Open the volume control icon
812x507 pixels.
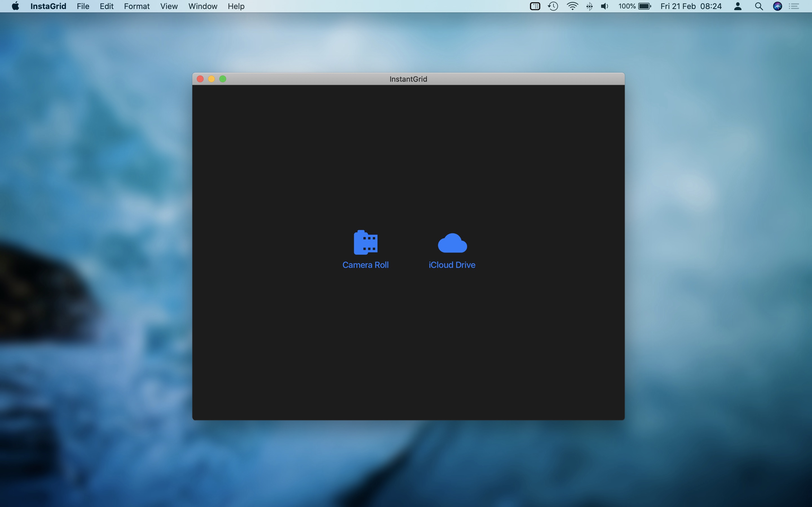(604, 6)
